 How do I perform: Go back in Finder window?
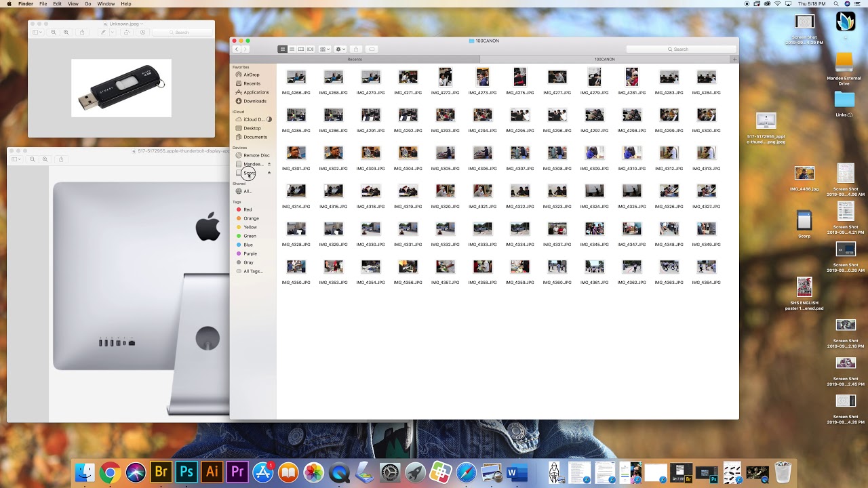(237, 49)
